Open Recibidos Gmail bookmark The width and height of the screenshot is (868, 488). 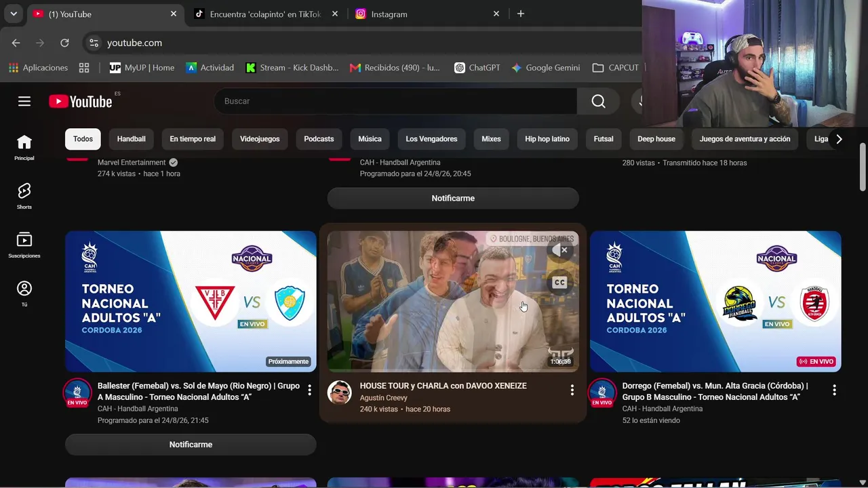(x=395, y=68)
